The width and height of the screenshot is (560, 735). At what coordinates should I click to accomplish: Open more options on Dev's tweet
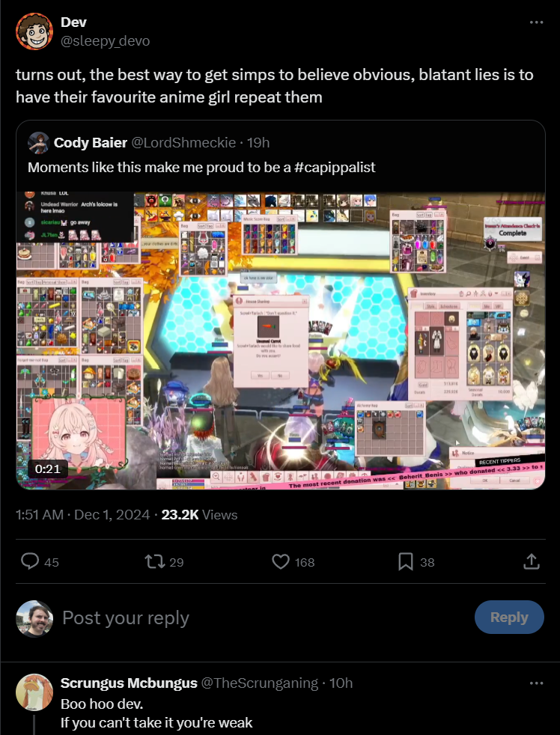coord(535,22)
